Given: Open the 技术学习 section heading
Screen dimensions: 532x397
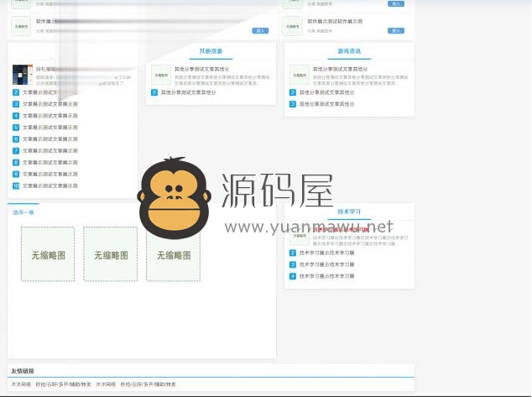Looking at the screenshot, I should [349, 212].
